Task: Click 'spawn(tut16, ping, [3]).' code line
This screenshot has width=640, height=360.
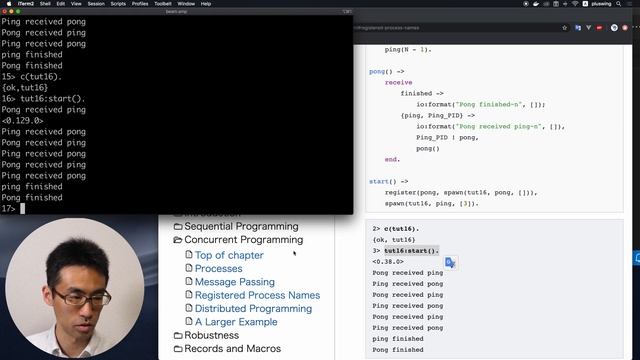Action: (431, 204)
